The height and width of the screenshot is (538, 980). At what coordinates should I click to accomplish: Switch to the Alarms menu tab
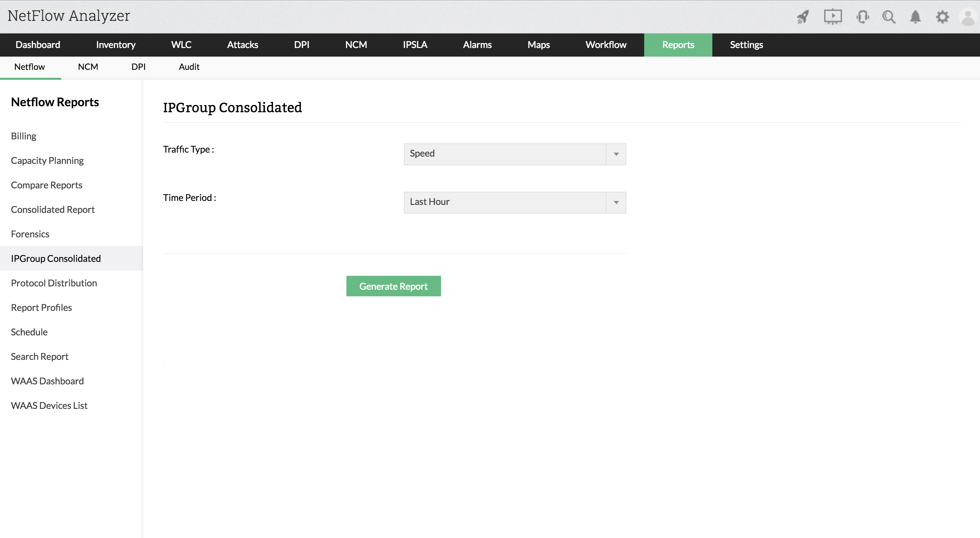tap(477, 45)
